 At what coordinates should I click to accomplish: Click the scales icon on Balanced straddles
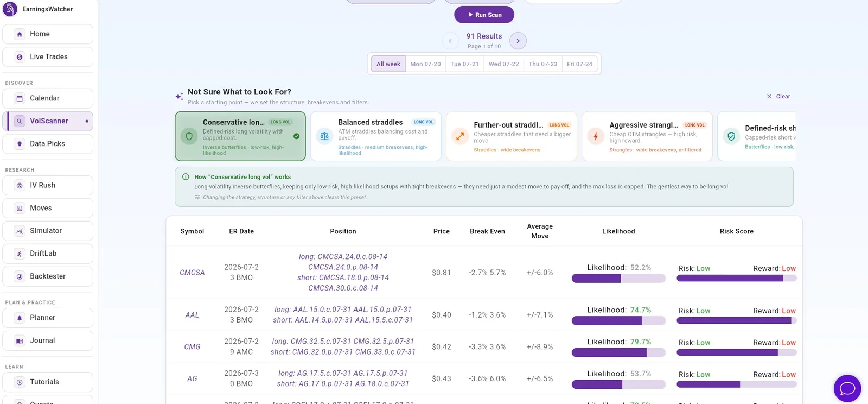pos(324,136)
